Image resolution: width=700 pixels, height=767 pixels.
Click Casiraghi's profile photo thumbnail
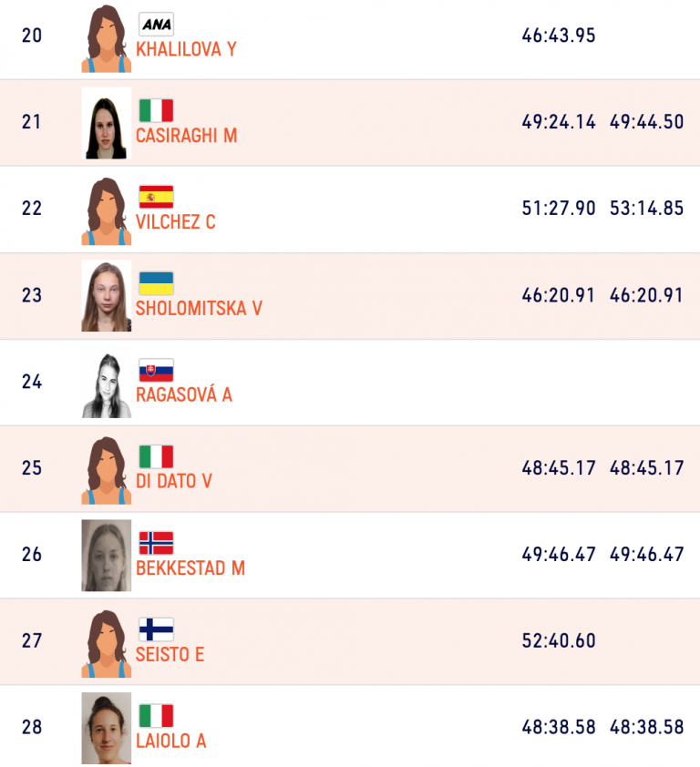click(106, 123)
